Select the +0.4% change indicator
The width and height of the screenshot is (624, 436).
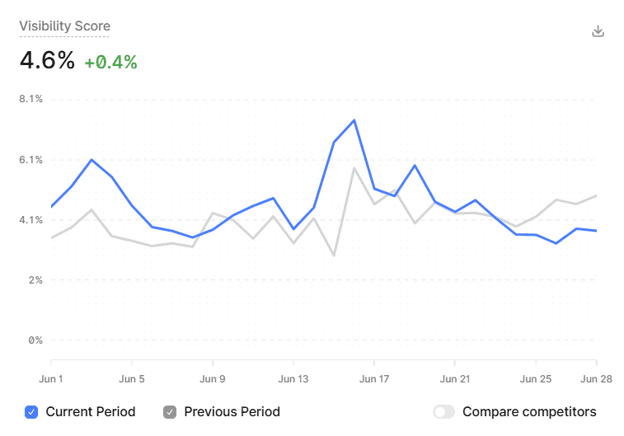(111, 62)
